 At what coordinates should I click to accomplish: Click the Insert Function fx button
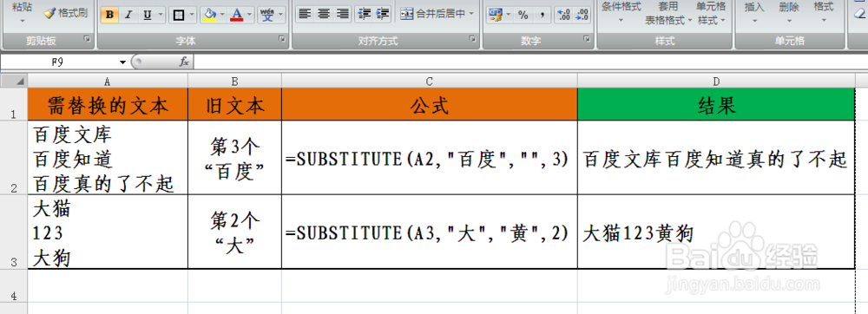184,62
